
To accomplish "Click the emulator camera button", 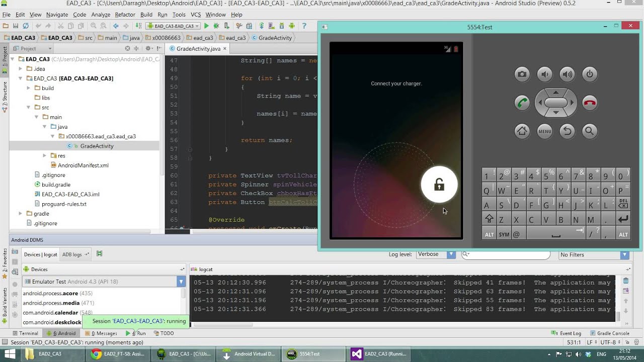I will (522, 74).
